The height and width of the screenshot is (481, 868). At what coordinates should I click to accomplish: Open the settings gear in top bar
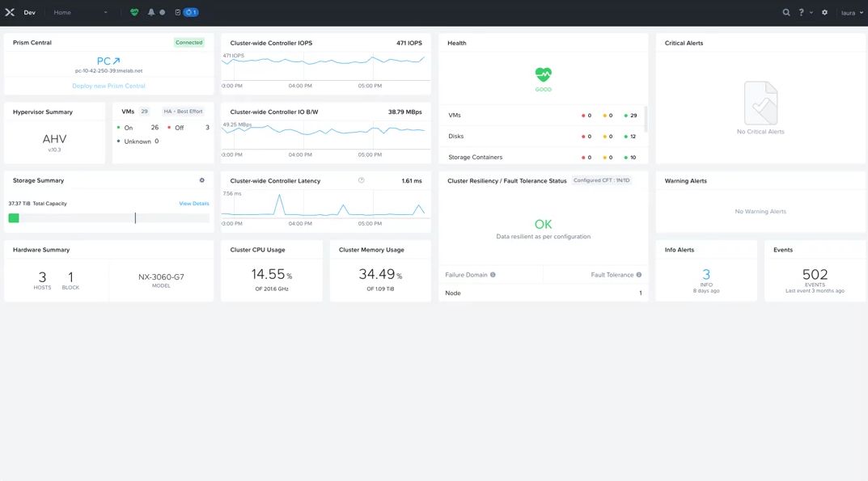point(825,12)
